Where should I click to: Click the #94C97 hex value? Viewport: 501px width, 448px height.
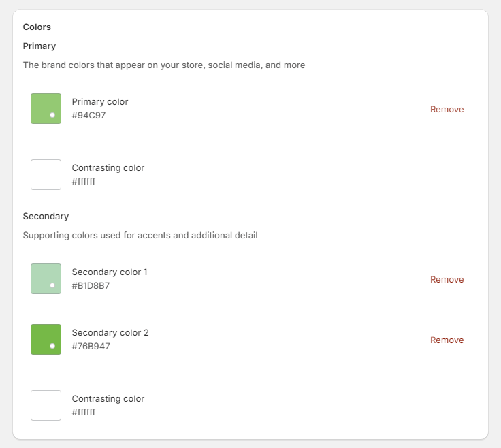coord(88,116)
